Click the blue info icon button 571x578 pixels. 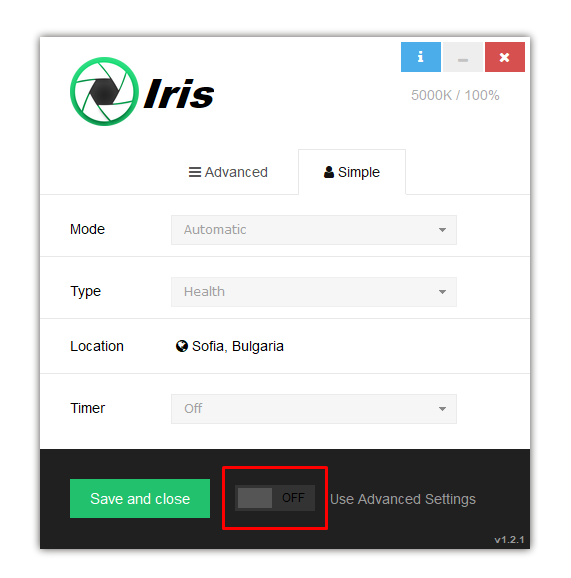click(x=421, y=57)
